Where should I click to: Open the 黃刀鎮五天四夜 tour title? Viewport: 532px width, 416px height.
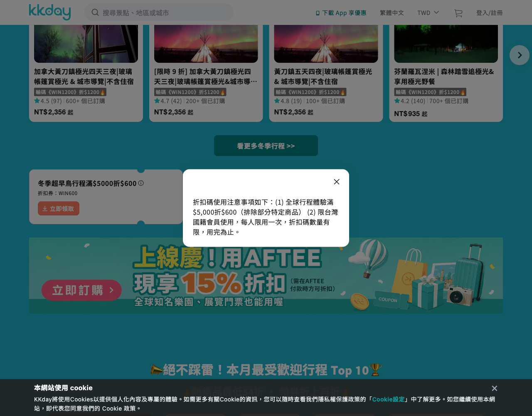(x=323, y=77)
